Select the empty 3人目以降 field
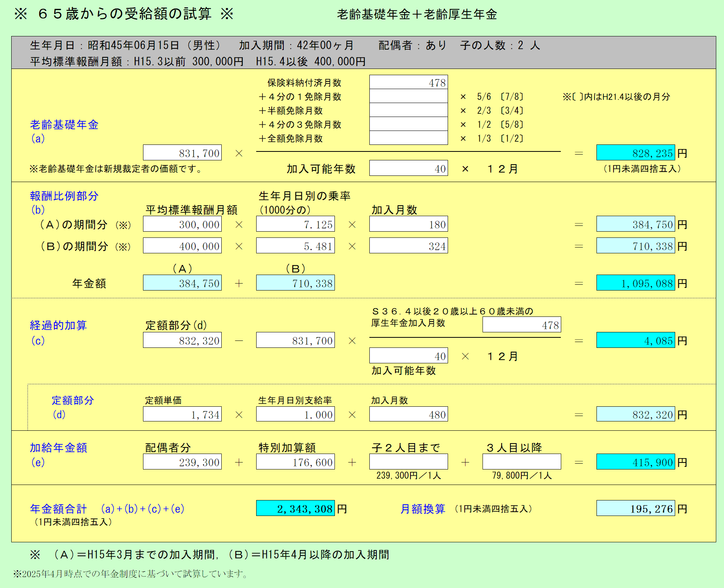 pos(522,462)
